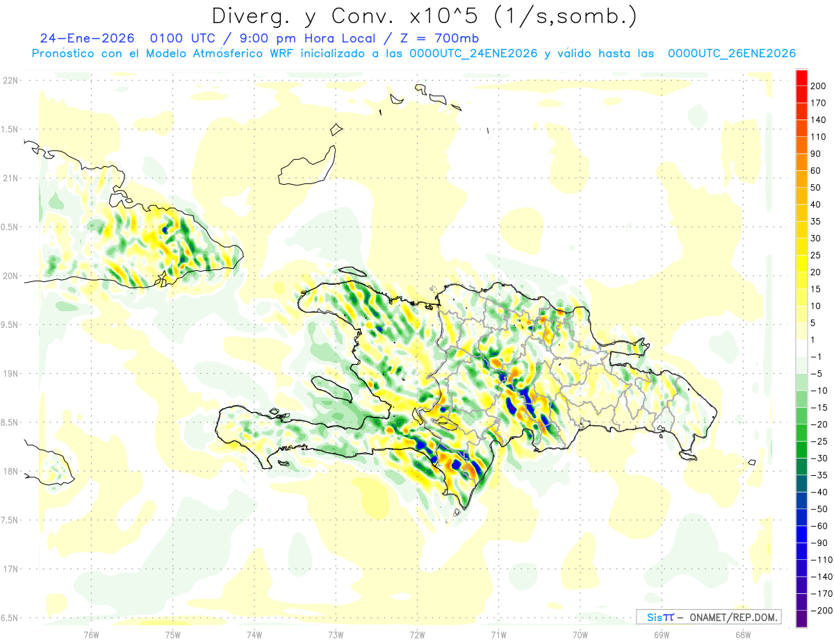This screenshot has height=644, width=834.
Task: Click the latitude label "17N"
Action: pyautogui.click(x=10, y=569)
